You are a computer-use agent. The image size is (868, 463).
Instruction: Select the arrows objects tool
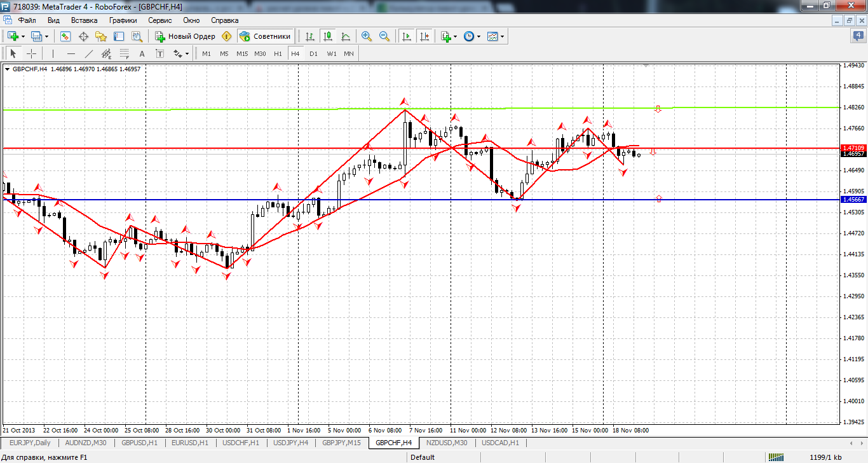click(x=177, y=53)
